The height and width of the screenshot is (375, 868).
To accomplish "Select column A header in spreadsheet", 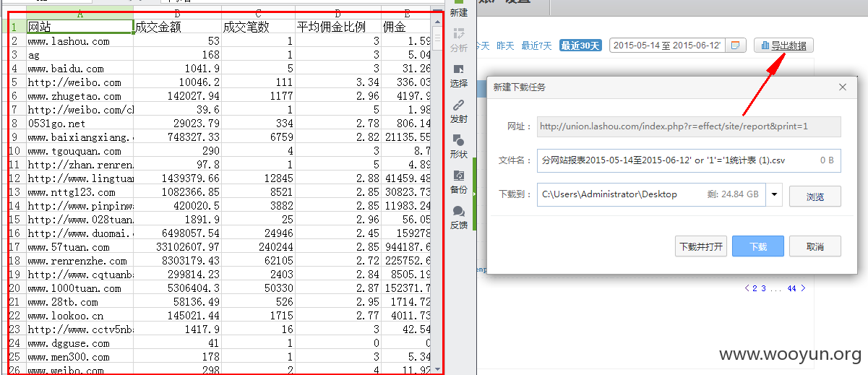I will (80, 14).
